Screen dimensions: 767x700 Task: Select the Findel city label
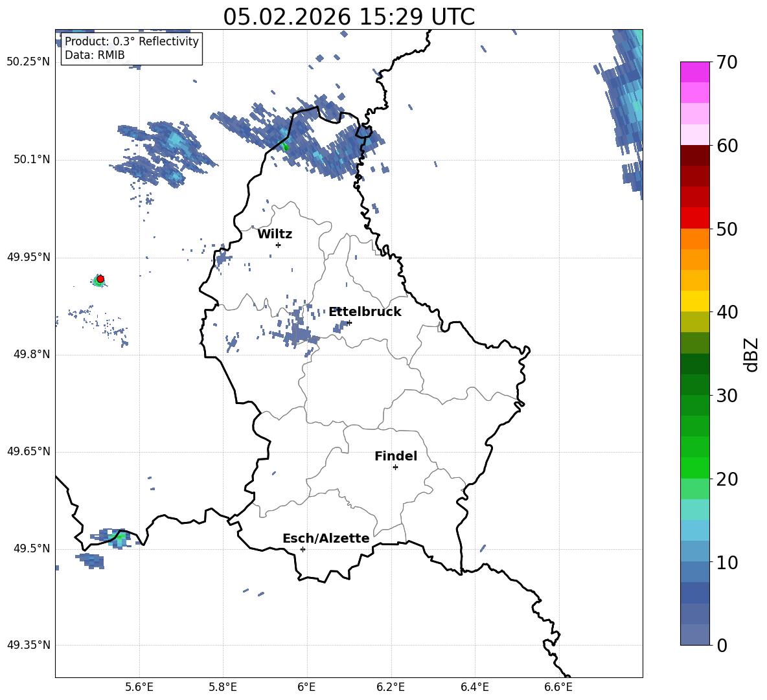[x=396, y=456]
